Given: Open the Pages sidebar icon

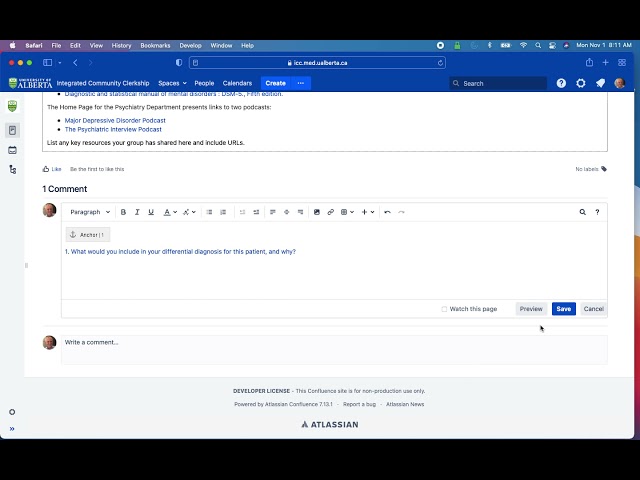Looking at the screenshot, I should 12,131.
